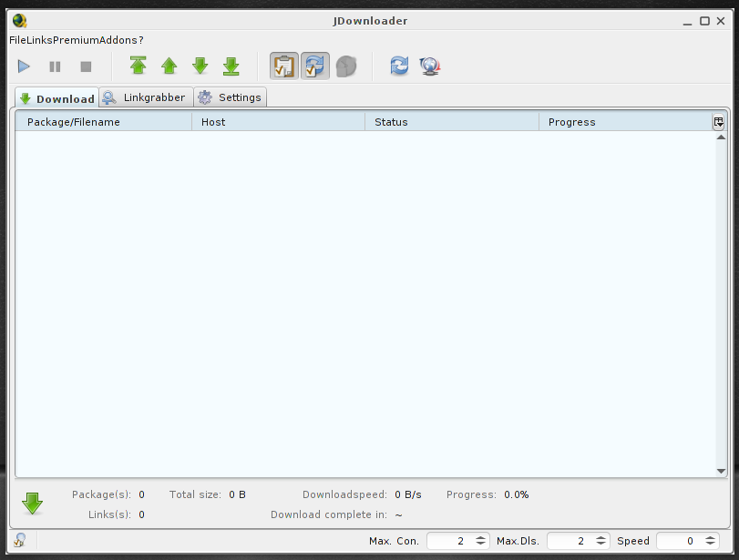Sort by Host column header

[278, 122]
